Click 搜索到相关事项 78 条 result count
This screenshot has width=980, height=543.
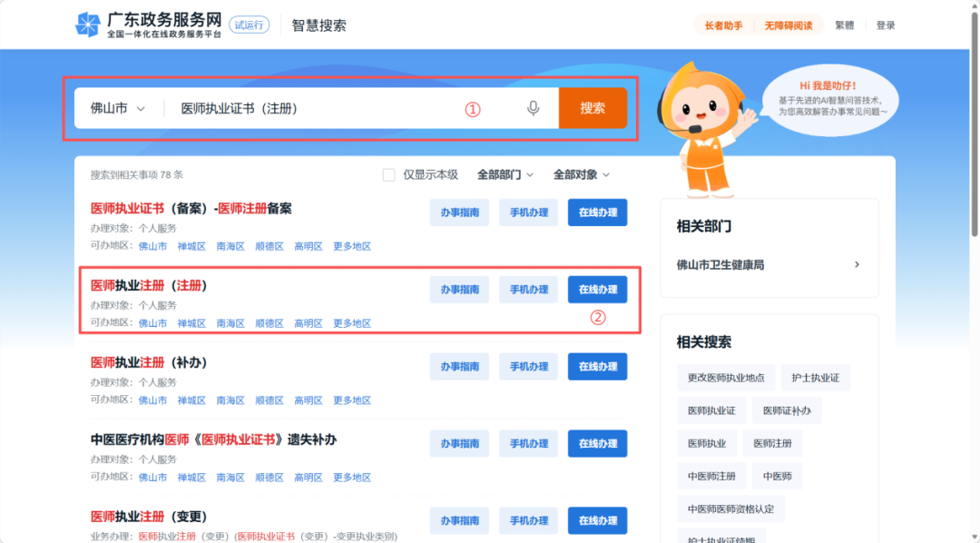click(x=137, y=174)
